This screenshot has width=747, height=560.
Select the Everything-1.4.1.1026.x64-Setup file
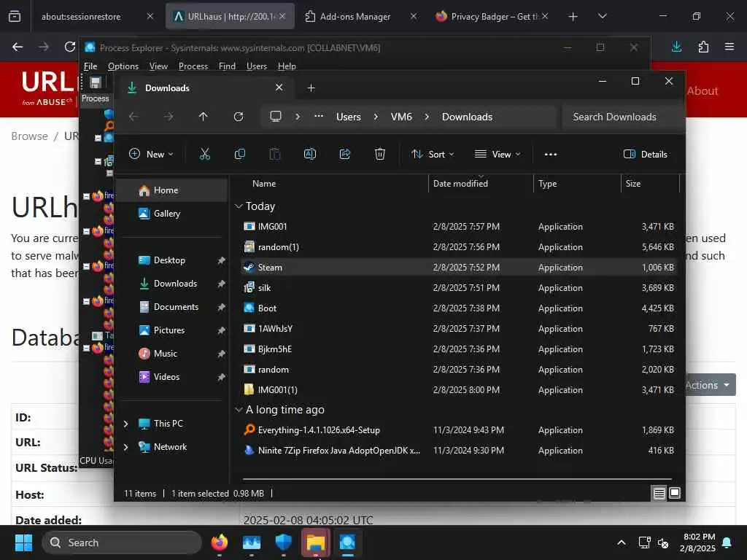tap(458, 430)
